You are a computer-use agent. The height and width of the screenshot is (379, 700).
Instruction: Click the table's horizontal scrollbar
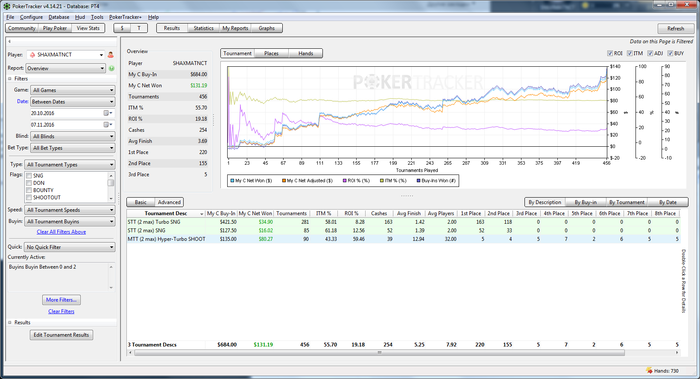click(379, 353)
